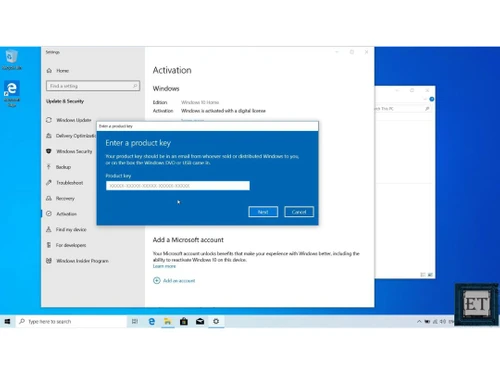500x375 pixels.
Task: Open the Backup settings page
Action: click(x=63, y=167)
